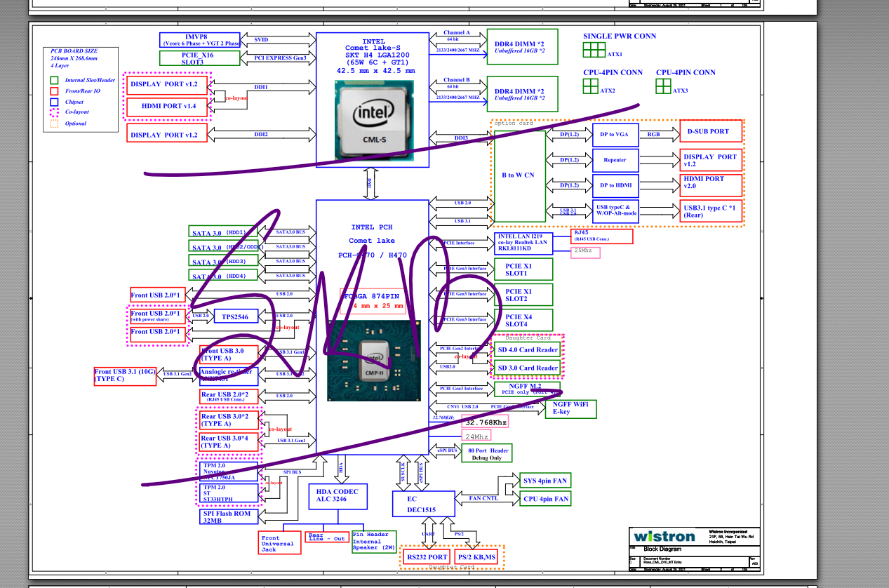Screen dimensions: 889x588
Task: Select the Front USB 3.1 (10G) TYPE C box
Action: [x=125, y=375]
